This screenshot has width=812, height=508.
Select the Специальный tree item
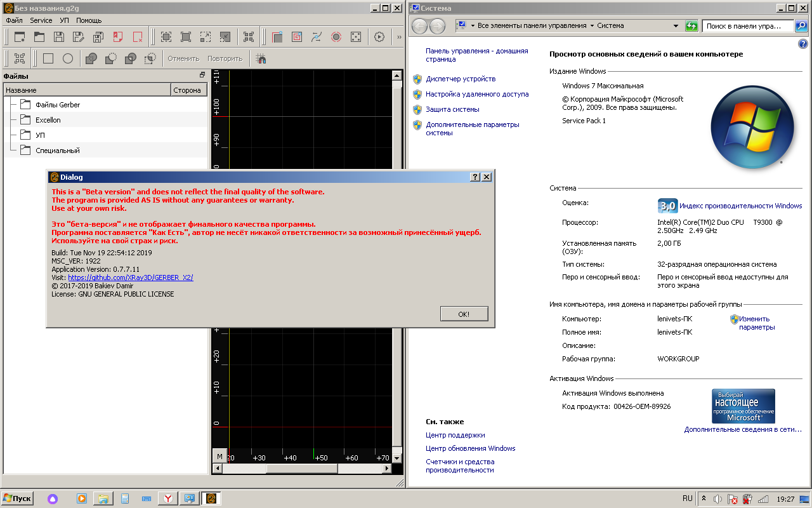pos(58,150)
